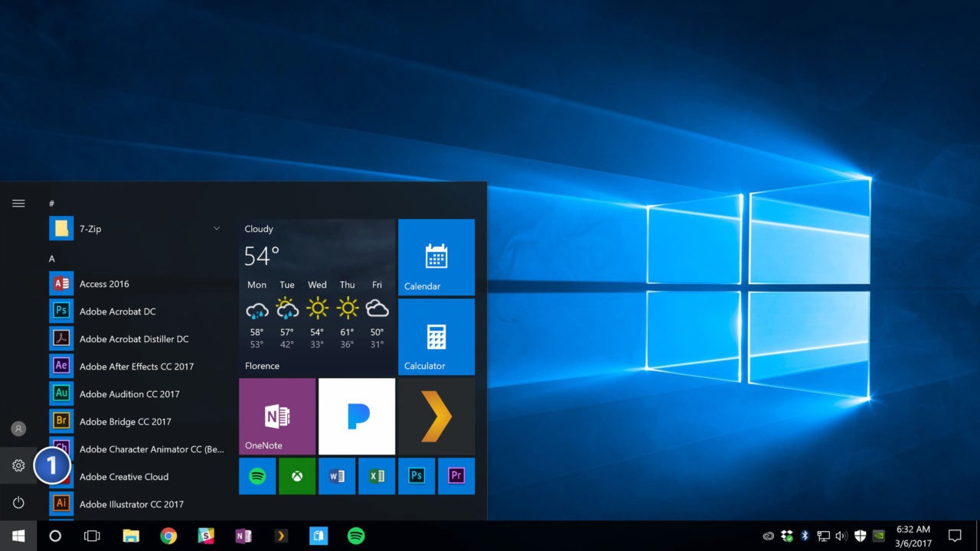Image resolution: width=980 pixels, height=551 pixels.
Task: Expand the Start hamburger menu
Action: point(18,204)
